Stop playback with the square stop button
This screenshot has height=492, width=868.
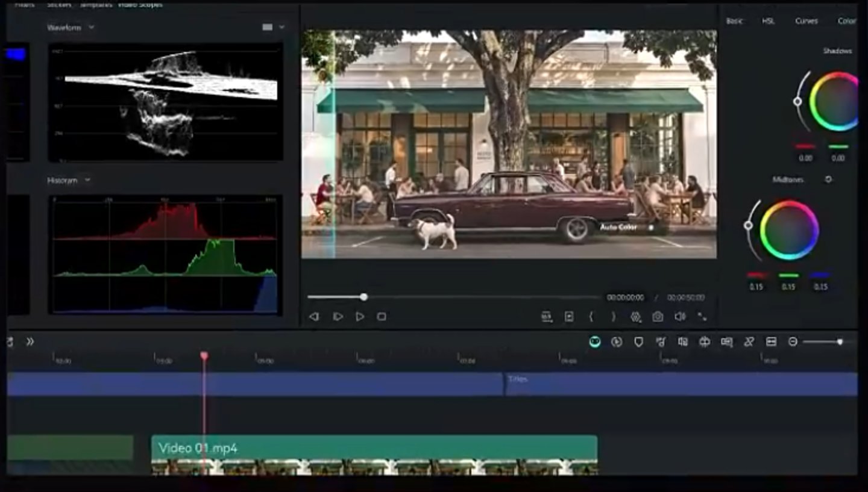pos(382,316)
